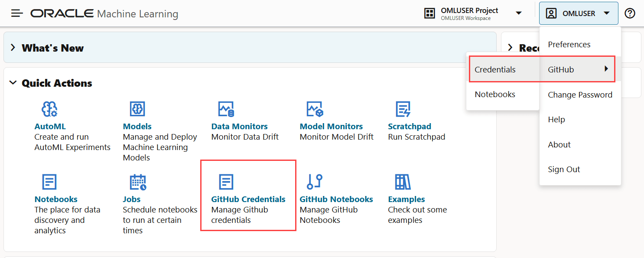Click the project grid icon
644x258 pixels.
429,13
